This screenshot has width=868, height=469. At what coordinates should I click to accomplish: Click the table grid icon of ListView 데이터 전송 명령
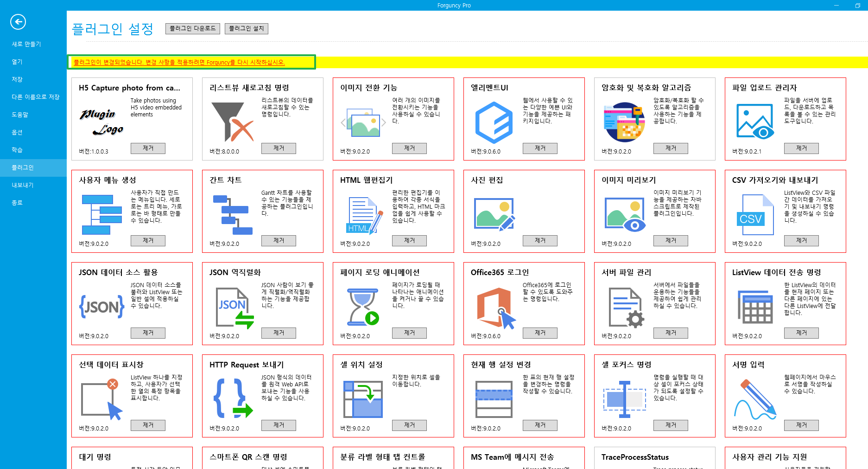(755, 307)
